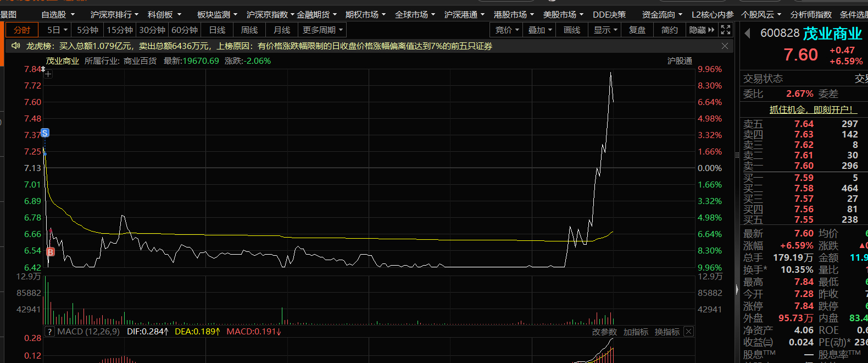Switch to the 15分钟 chart

tap(120, 30)
